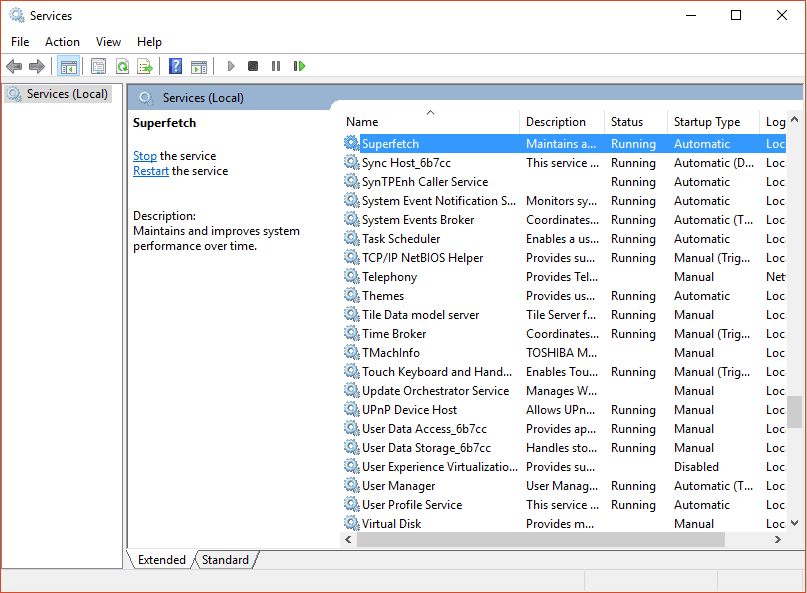Open the View menu

(108, 42)
